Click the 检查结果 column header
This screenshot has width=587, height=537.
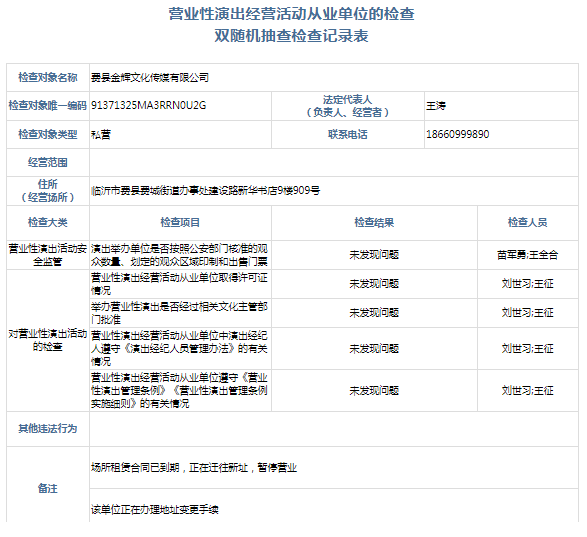374,222
